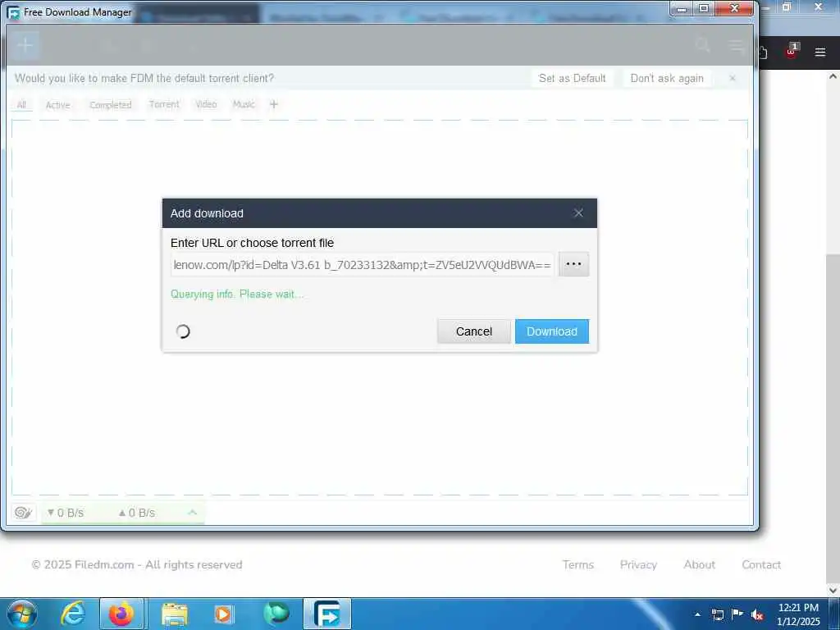Expand the speed panel chevron
The height and width of the screenshot is (630, 840).
192,513
